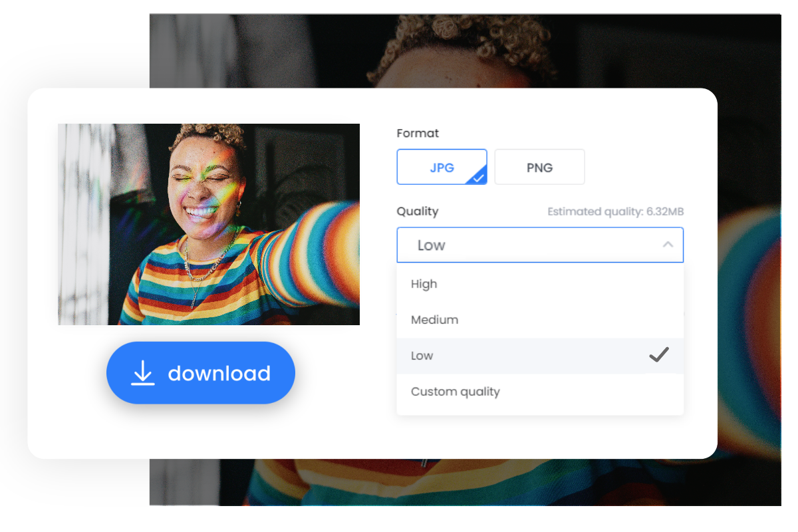Click the blue checkmark badge on JPG
Viewport: 798px width, 532px height.
click(479, 177)
